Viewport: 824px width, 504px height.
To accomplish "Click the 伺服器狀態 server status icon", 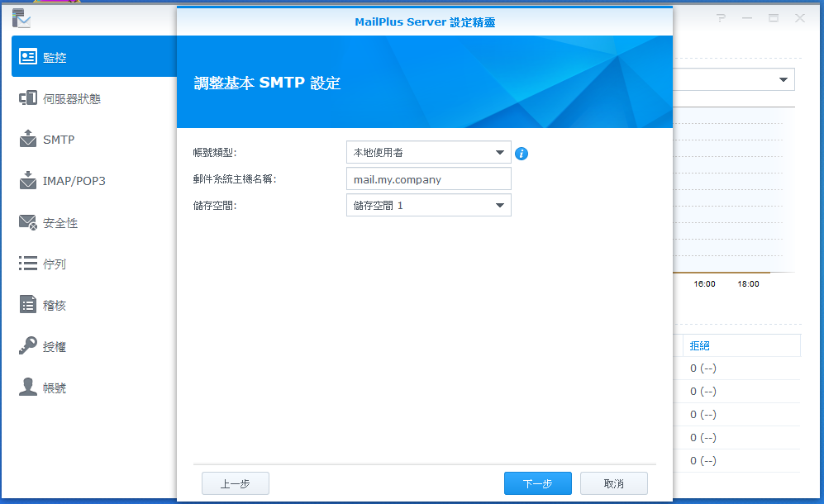I will point(28,97).
